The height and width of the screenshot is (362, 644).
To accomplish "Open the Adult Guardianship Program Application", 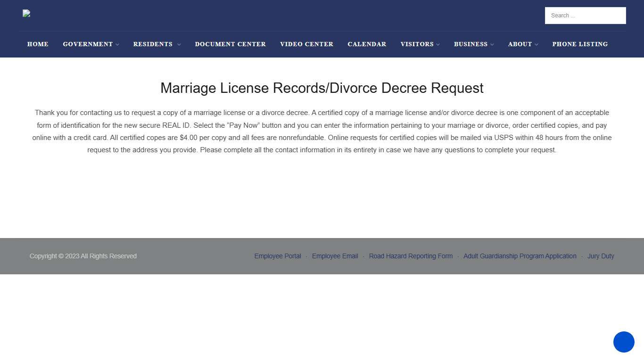I will pyautogui.click(x=520, y=256).
